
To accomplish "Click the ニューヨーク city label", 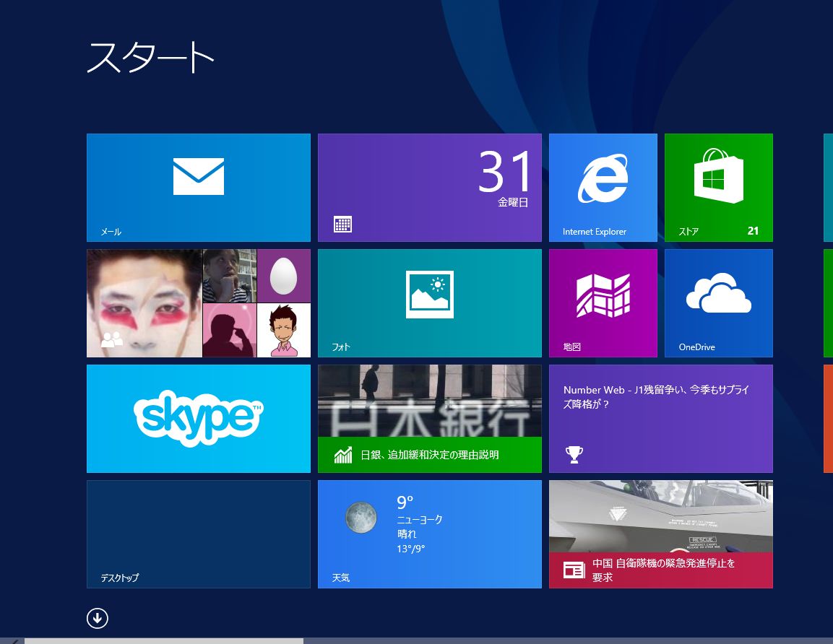I will [x=420, y=519].
